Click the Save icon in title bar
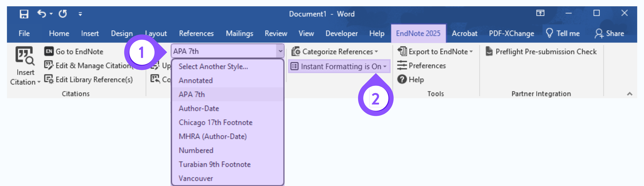The height and width of the screenshot is (186, 644). [x=24, y=14]
